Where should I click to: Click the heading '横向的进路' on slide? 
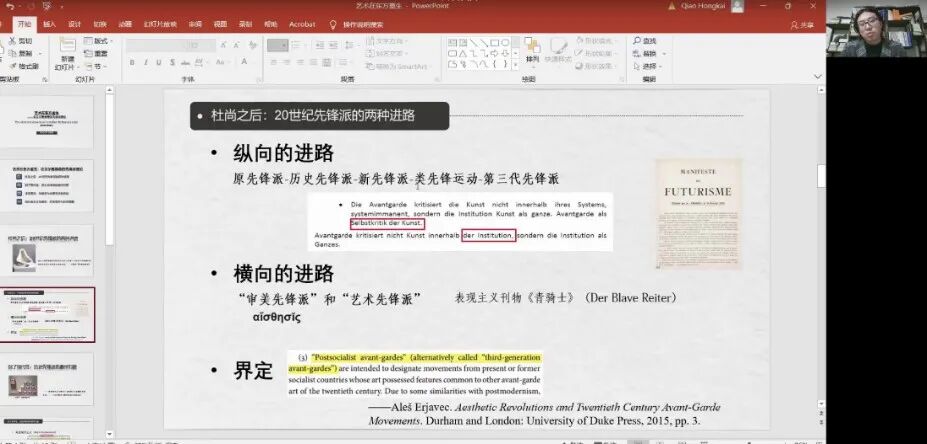click(x=284, y=274)
